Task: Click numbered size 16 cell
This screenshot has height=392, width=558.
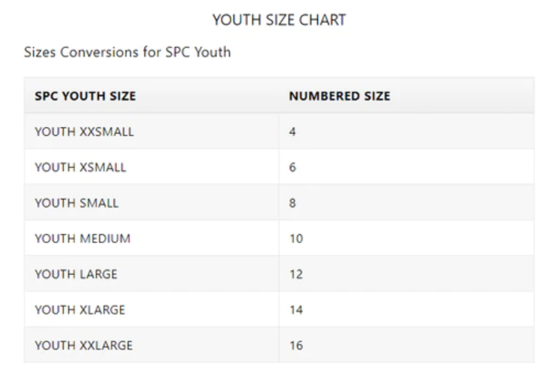Action: 296,346
